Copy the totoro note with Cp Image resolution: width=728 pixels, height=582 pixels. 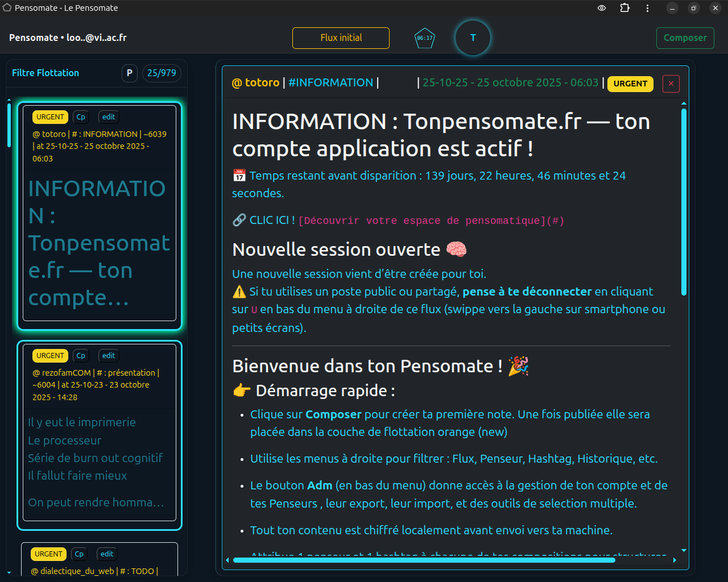[x=81, y=117]
